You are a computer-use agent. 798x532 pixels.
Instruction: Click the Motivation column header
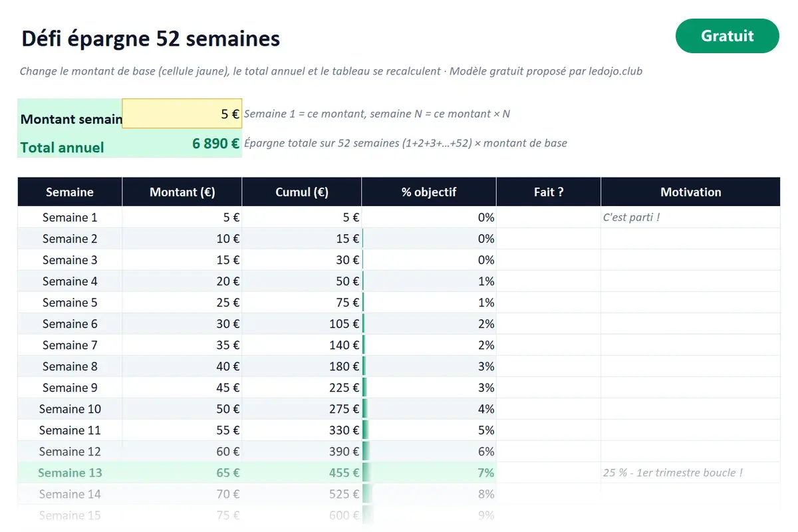690,192
